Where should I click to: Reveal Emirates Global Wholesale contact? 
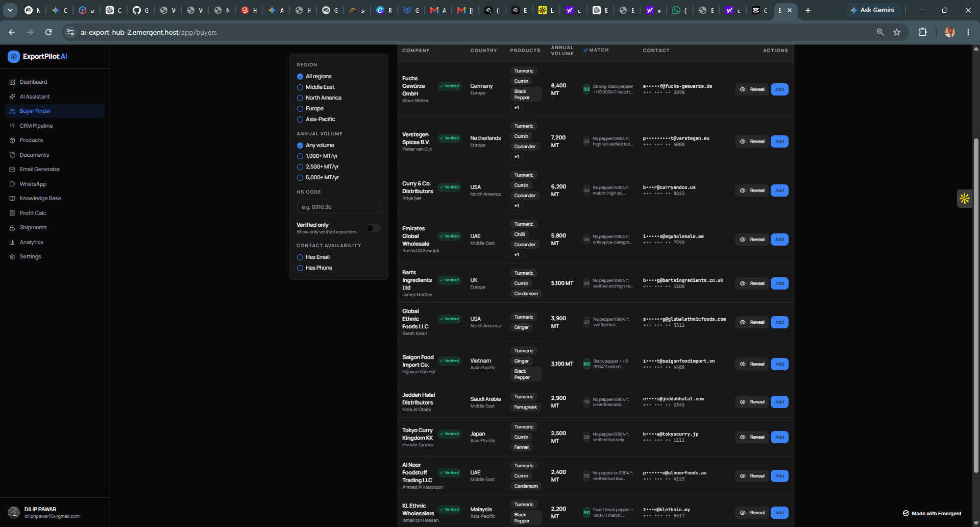point(752,239)
